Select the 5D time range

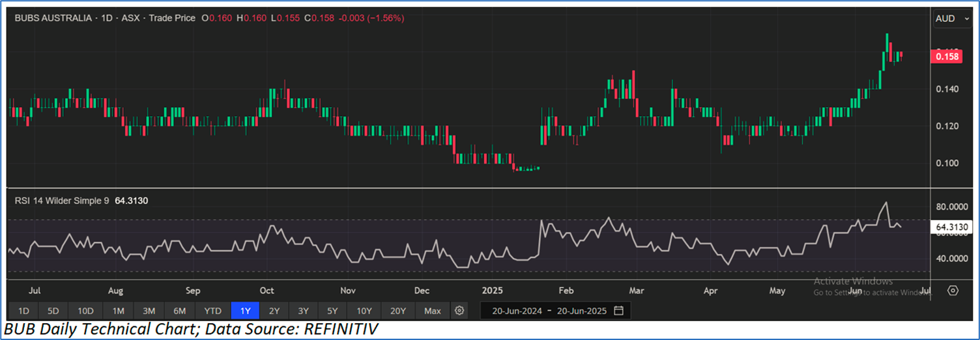click(x=53, y=311)
